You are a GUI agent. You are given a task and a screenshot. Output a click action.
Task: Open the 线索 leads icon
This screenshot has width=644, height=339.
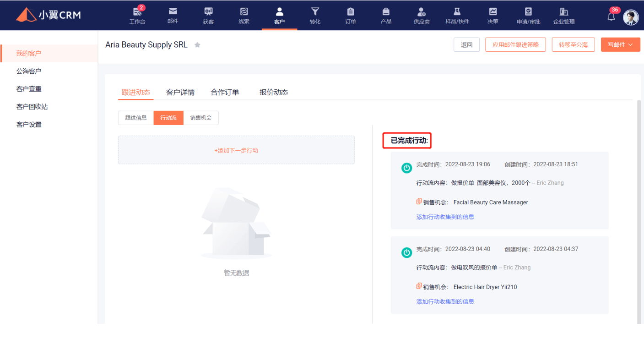(x=244, y=11)
